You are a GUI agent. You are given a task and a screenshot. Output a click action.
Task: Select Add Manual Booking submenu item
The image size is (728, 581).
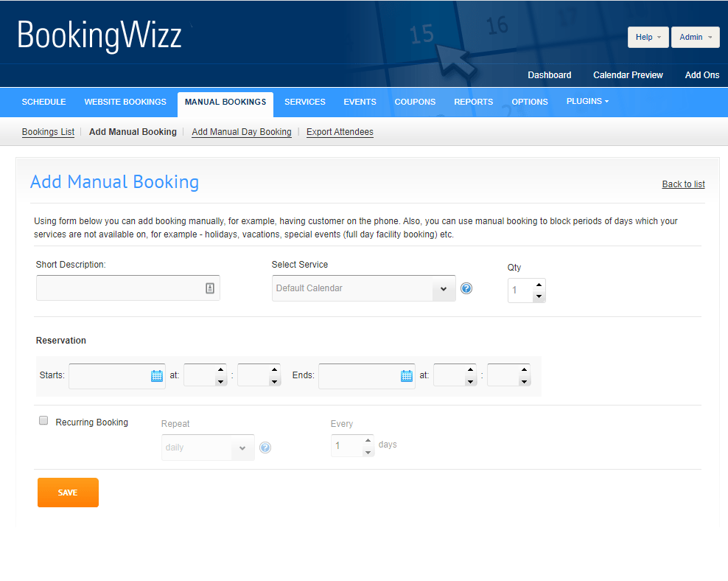click(133, 132)
